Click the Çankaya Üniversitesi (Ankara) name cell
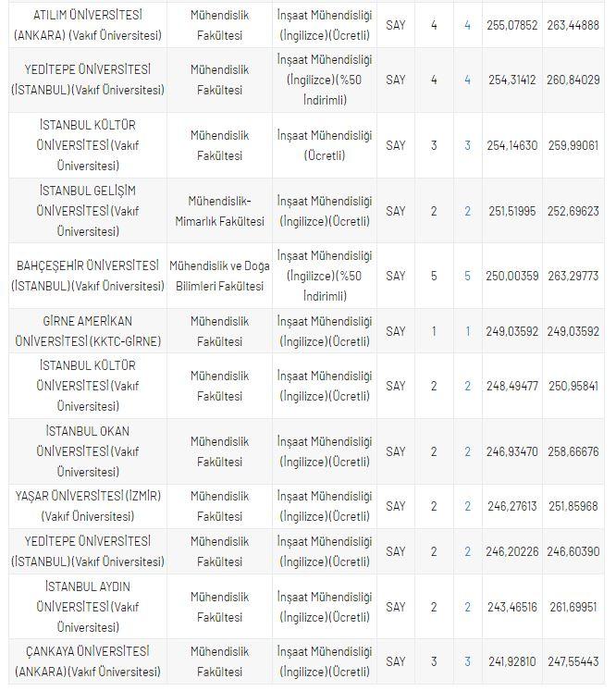 87,661
